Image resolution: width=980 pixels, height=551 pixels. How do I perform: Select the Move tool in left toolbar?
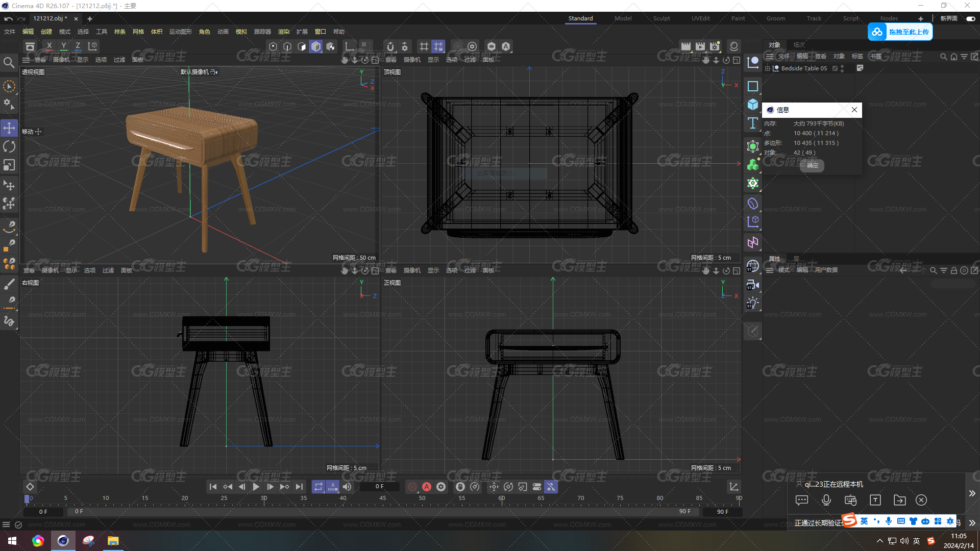tap(9, 128)
